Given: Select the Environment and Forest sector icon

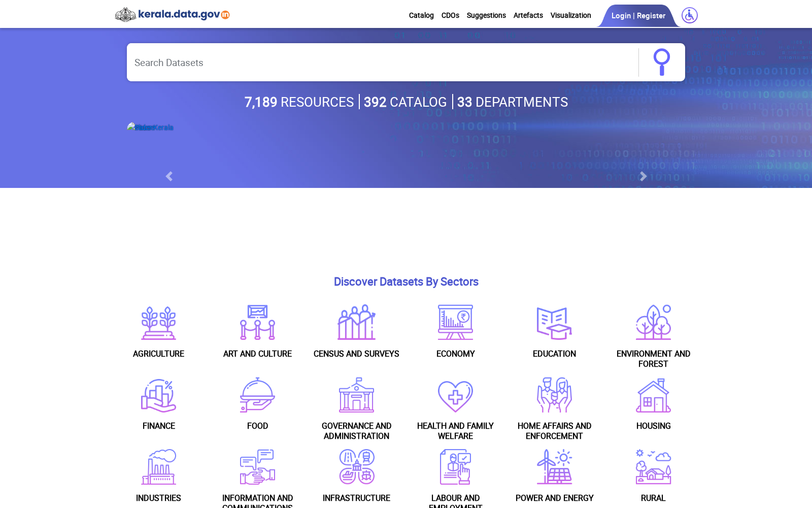Looking at the screenshot, I should [653, 322].
